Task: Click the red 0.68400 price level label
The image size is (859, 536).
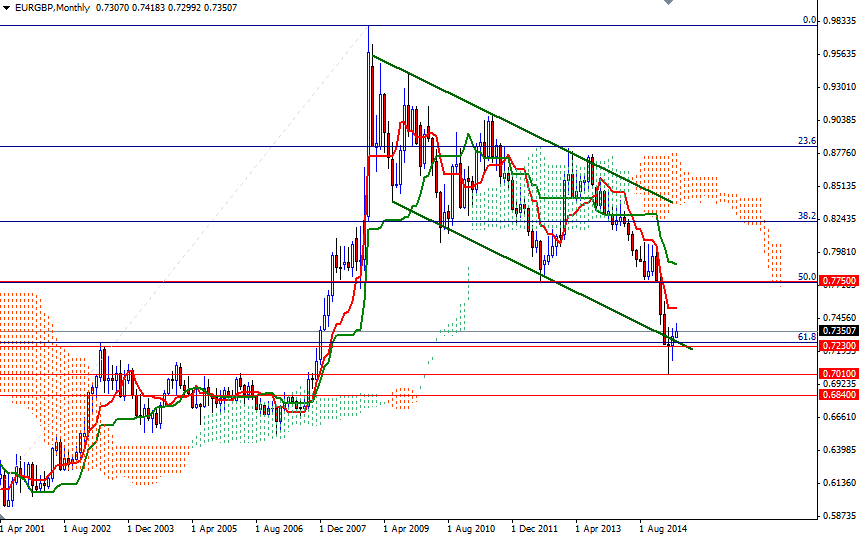Action: (x=839, y=395)
